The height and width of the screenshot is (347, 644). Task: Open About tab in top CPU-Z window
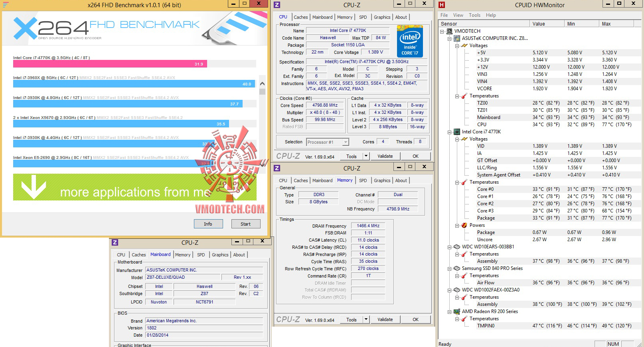(x=401, y=17)
